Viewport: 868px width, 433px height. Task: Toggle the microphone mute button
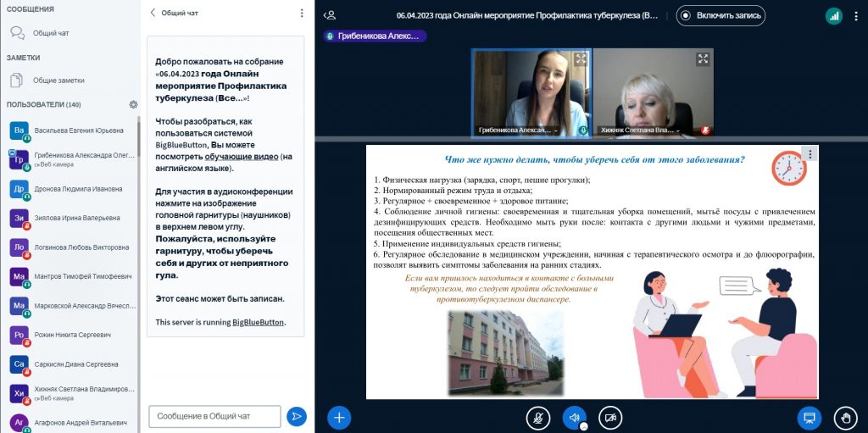[x=538, y=418]
